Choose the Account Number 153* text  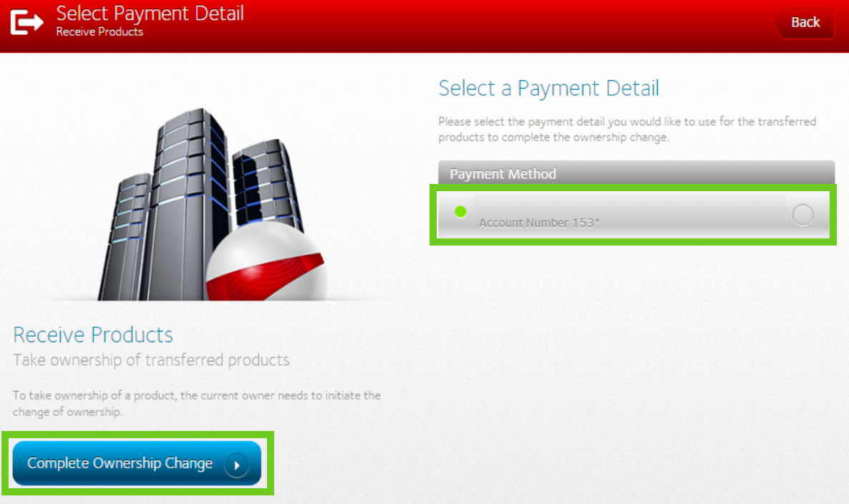coord(539,223)
